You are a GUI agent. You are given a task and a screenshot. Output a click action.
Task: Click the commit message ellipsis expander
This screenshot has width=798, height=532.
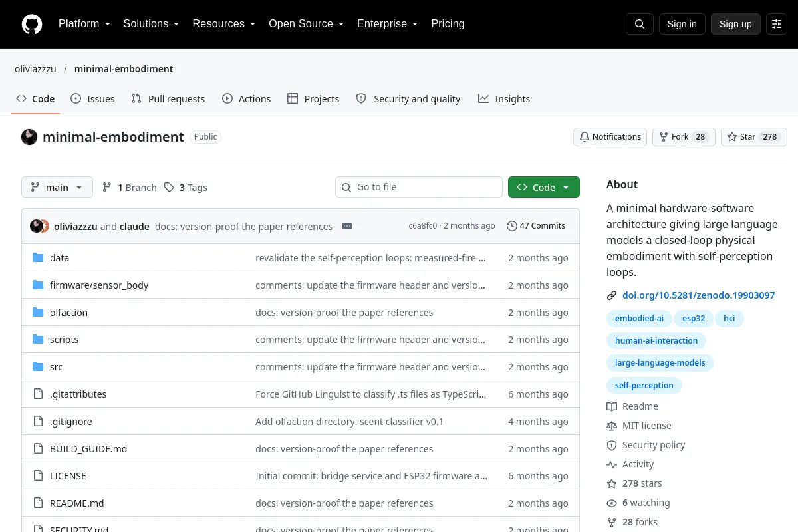[347, 226]
